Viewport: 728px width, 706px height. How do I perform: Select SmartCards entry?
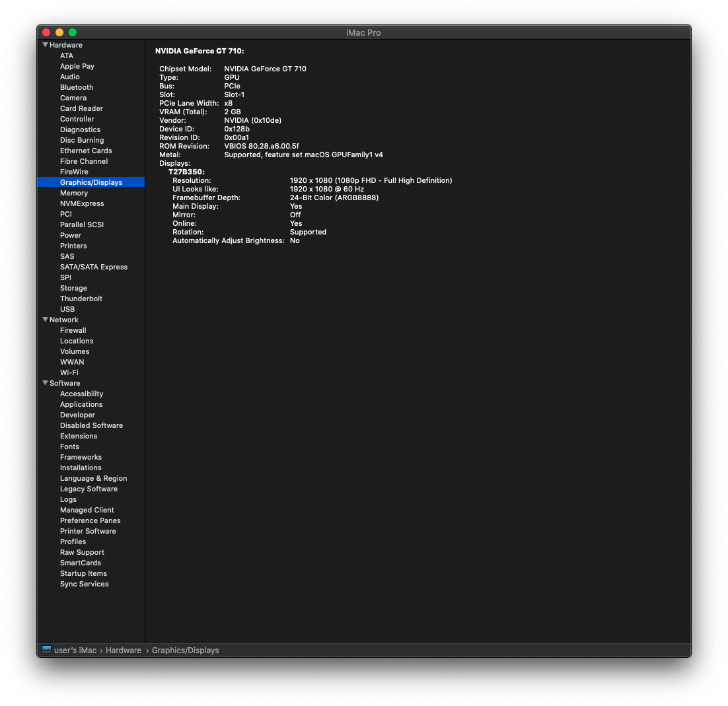pyautogui.click(x=81, y=563)
